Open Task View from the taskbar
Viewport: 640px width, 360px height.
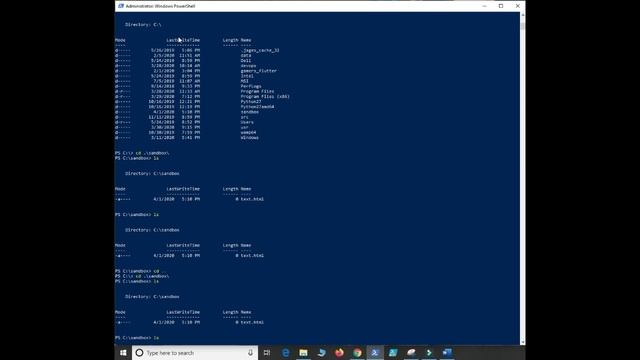tap(267, 353)
